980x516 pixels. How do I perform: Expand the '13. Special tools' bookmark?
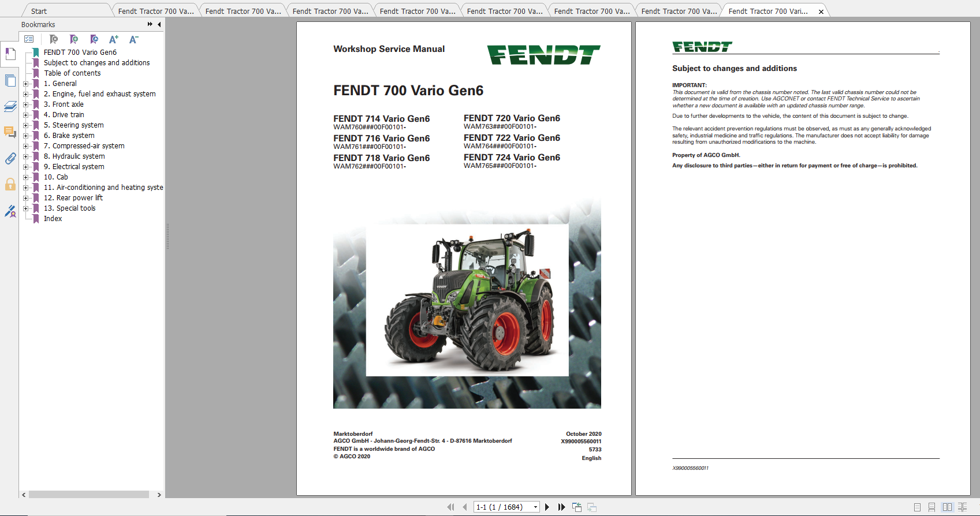pyautogui.click(x=25, y=208)
